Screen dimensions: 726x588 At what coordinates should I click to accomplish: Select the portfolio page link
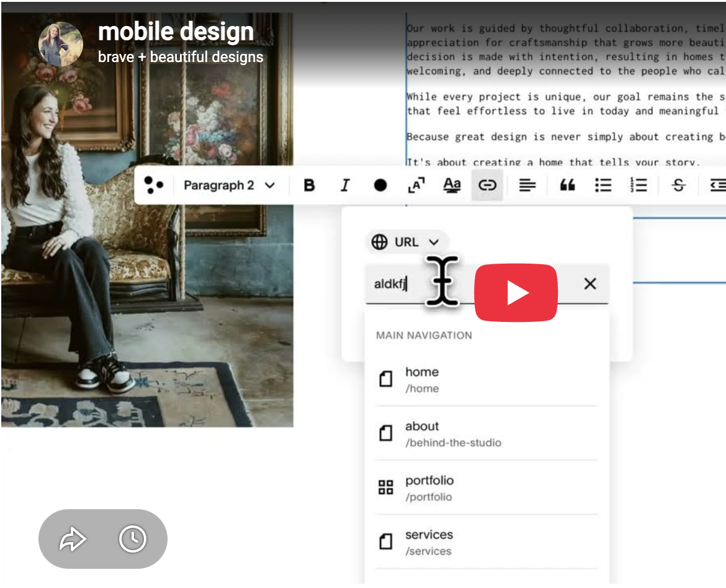(x=486, y=488)
